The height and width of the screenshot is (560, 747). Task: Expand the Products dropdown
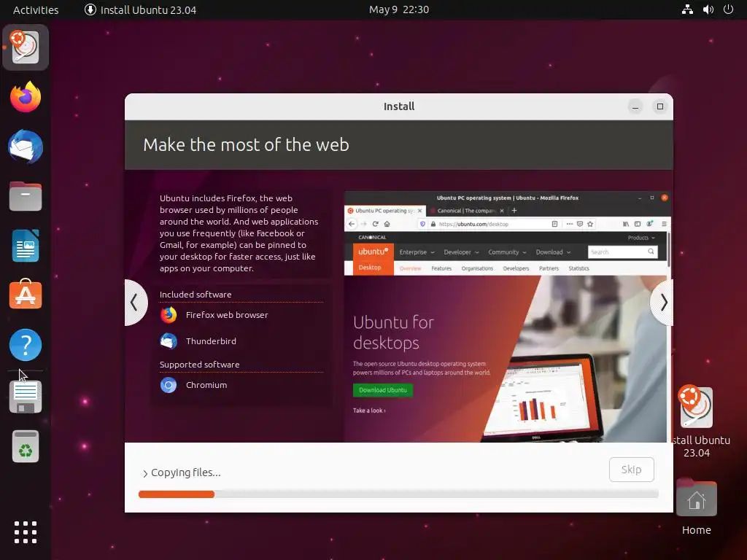(x=641, y=238)
